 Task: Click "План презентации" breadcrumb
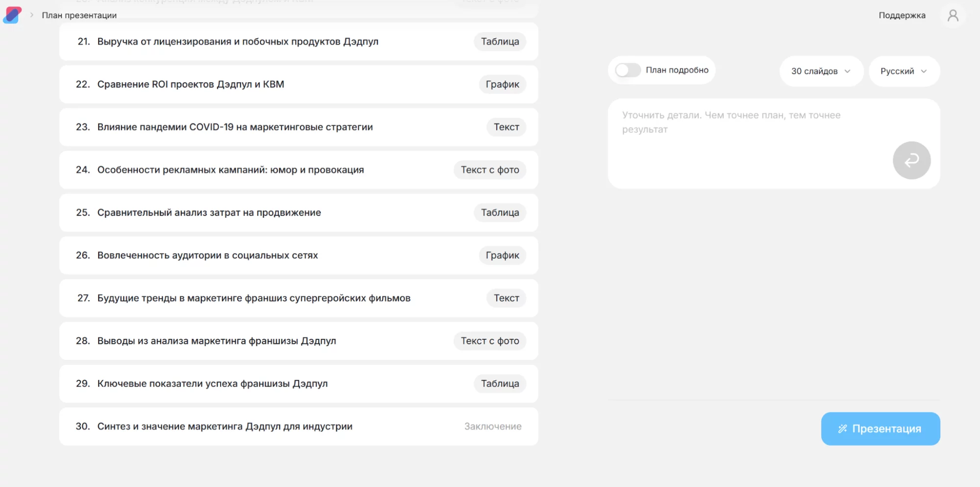tap(79, 15)
